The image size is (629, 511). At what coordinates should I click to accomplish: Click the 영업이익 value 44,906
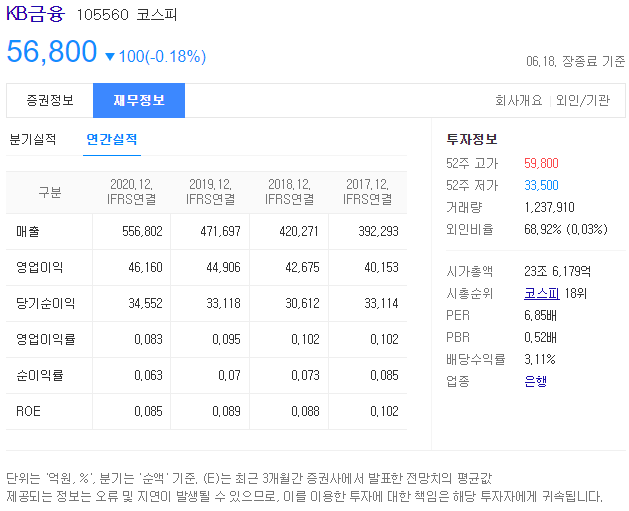[x=223, y=267]
